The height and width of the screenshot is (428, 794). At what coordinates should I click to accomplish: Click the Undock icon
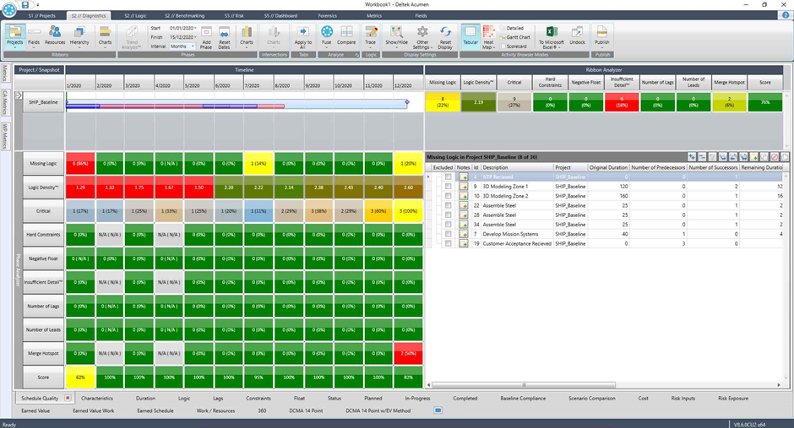577,36
